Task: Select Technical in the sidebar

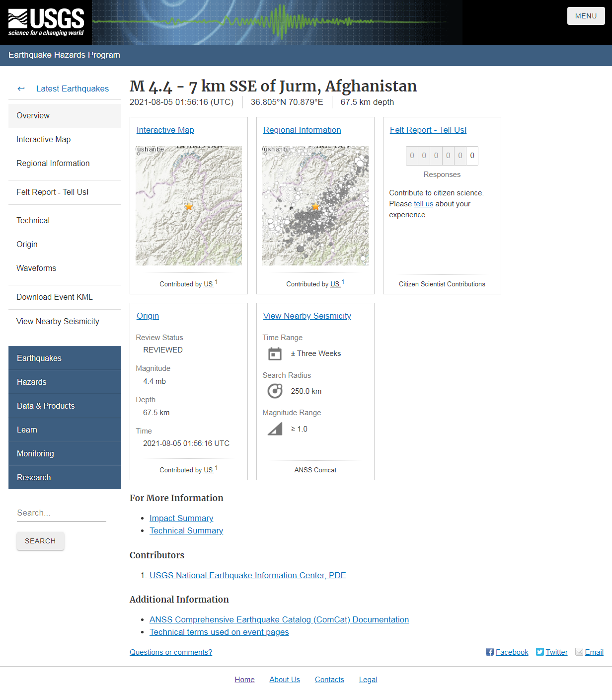Action: (x=65, y=220)
